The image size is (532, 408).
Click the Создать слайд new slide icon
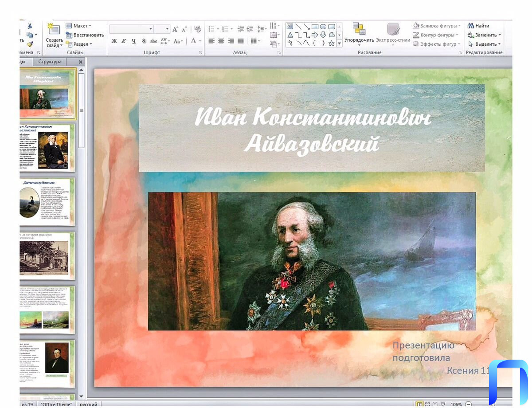54,30
